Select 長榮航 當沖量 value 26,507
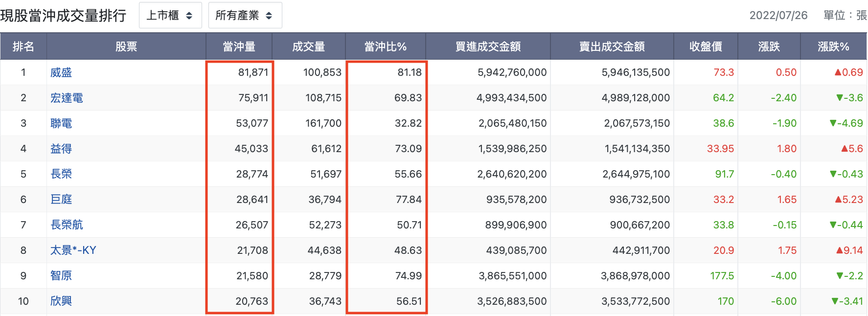 (x=252, y=225)
